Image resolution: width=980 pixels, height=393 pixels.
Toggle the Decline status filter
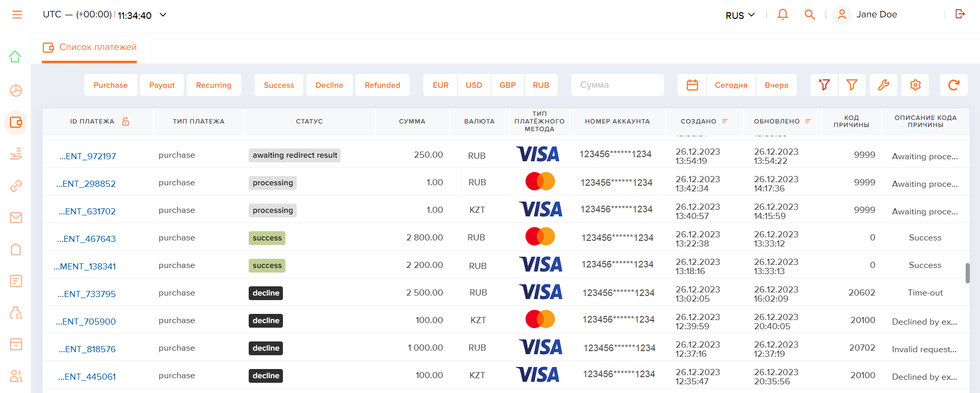[x=329, y=85]
